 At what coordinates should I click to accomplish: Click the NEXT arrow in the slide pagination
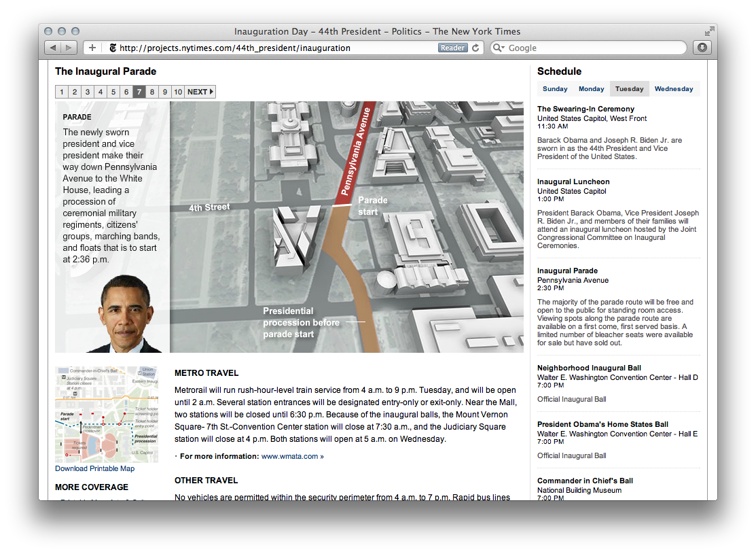coord(200,91)
